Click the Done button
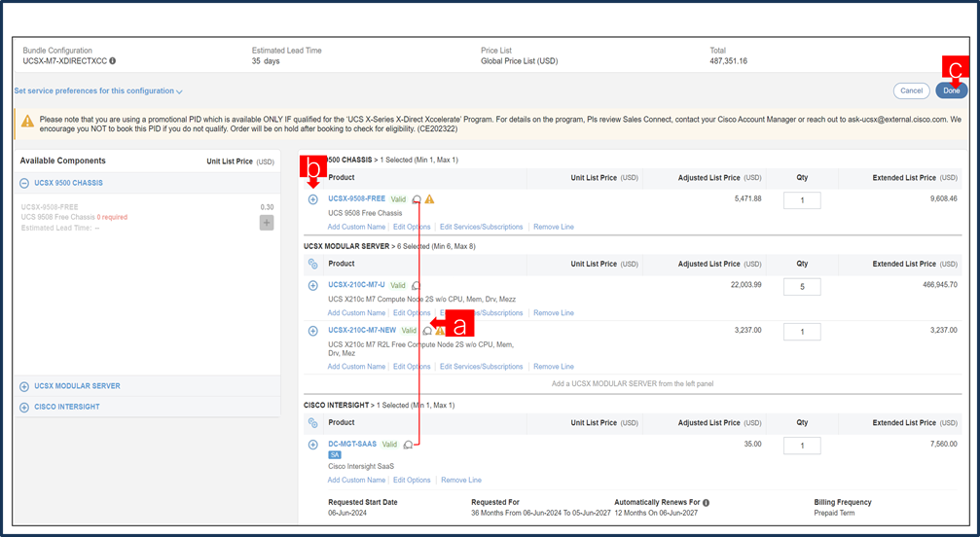The image size is (980, 537). 951,90
